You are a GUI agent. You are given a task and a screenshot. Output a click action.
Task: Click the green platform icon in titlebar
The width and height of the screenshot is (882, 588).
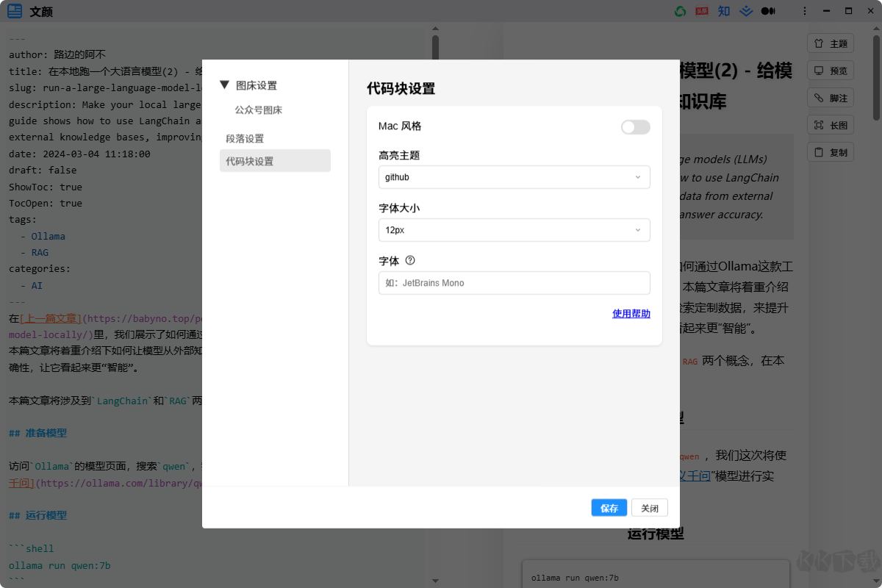[679, 11]
